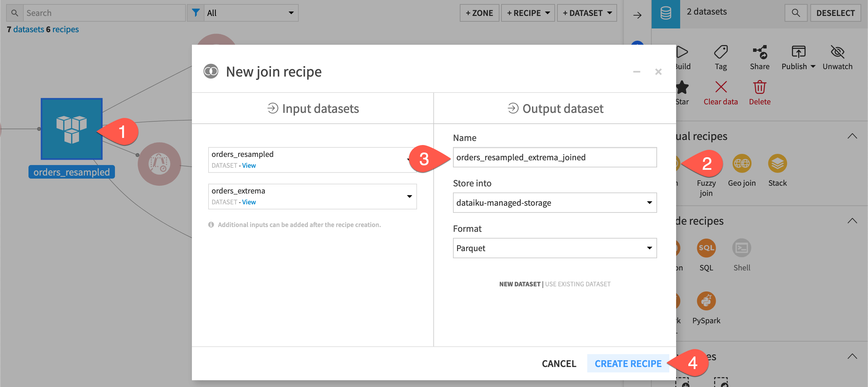This screenshot has width=868, height=387.
Task: Click the Tag icon
Action: pos(721,52)
